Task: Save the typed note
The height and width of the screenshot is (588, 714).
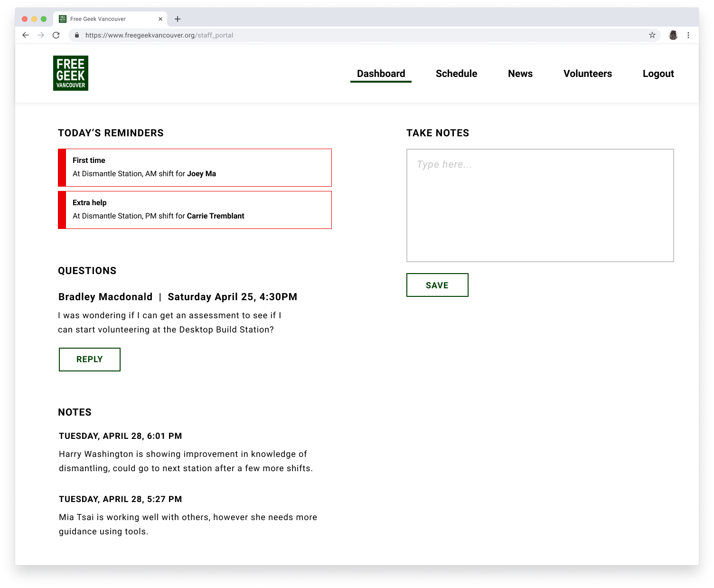Action: pos(437,285)
